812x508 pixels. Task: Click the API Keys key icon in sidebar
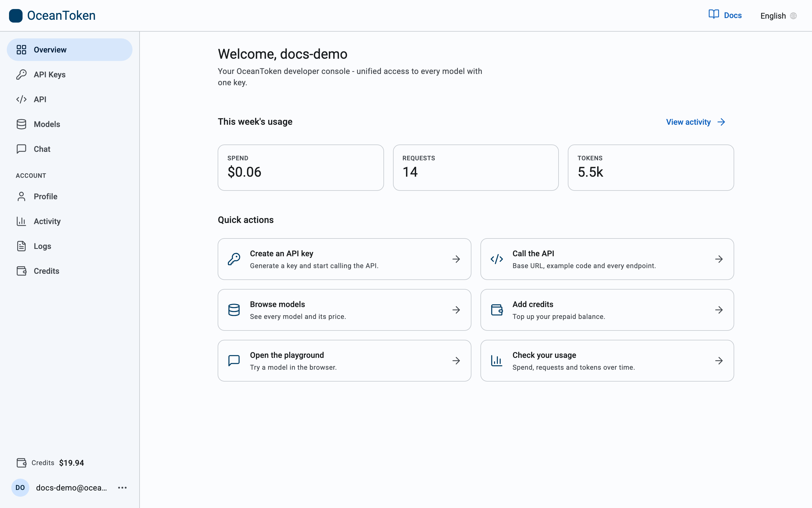tap(21, 75)
